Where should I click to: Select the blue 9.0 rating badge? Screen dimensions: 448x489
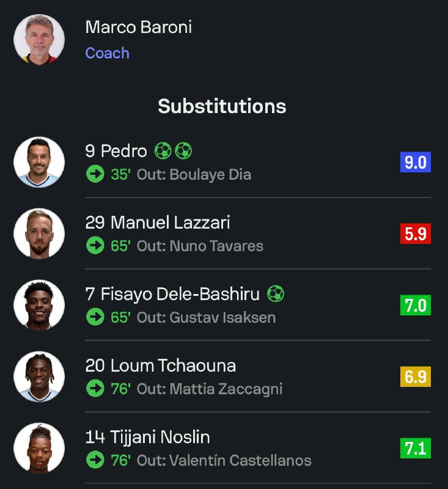416,162
